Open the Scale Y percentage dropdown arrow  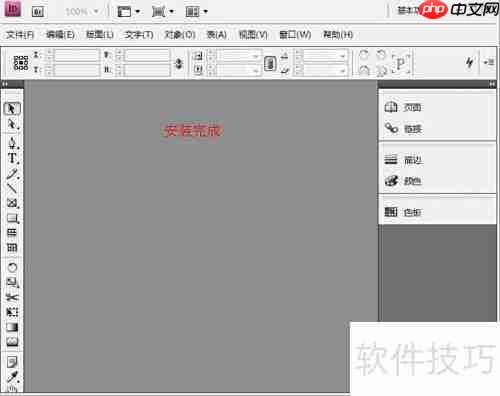[x=256, y=70]
